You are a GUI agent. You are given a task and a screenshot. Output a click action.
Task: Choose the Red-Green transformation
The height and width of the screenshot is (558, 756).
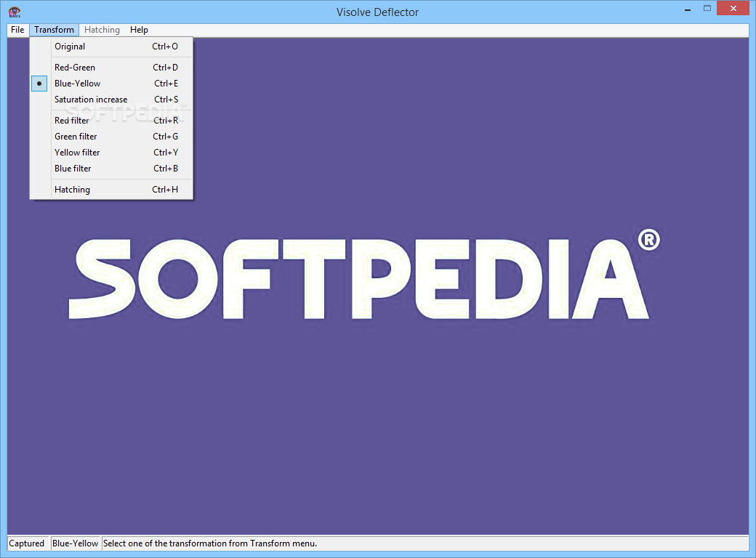point(111,68)
